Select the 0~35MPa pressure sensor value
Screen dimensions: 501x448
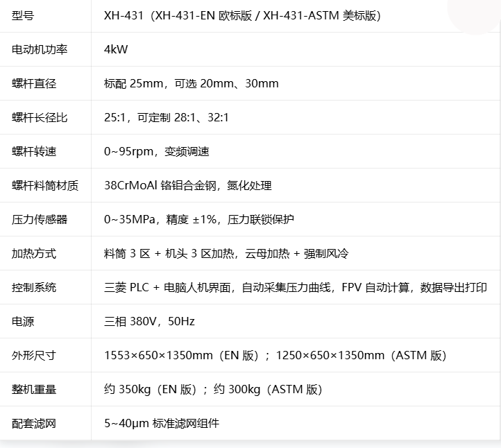pyautogui.click(x=198, y=220)
